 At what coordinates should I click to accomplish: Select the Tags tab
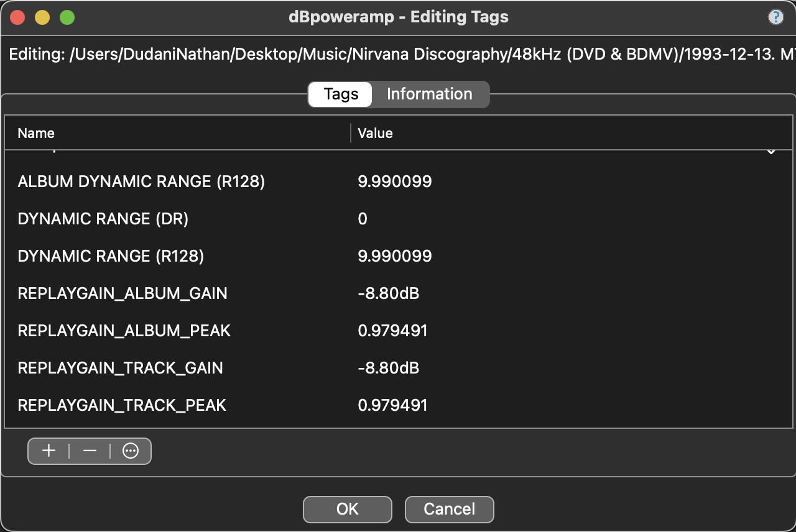tap(341, 94)
